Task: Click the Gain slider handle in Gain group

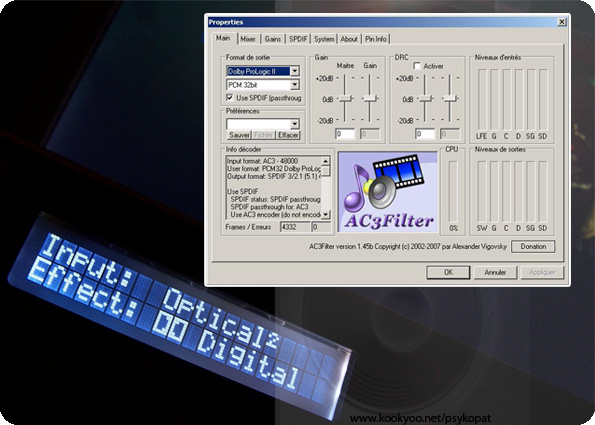Action: [370, 98]
